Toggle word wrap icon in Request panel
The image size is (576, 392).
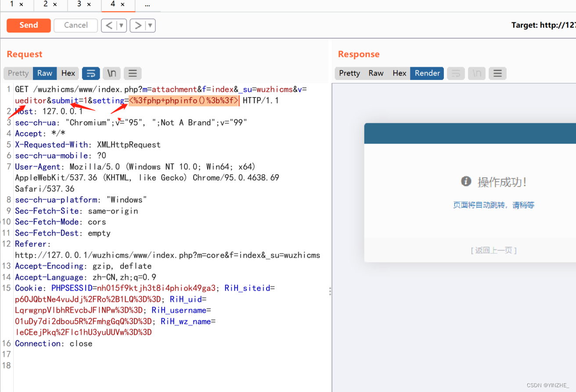click(91, 73)
